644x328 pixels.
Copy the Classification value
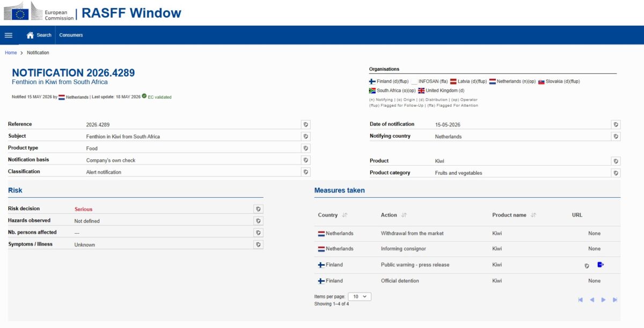[x=306, y=172]
